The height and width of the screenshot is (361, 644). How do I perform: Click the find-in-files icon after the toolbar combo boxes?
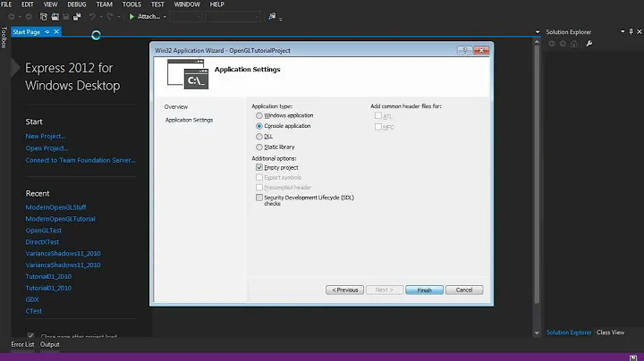click(x=272, y=16)
